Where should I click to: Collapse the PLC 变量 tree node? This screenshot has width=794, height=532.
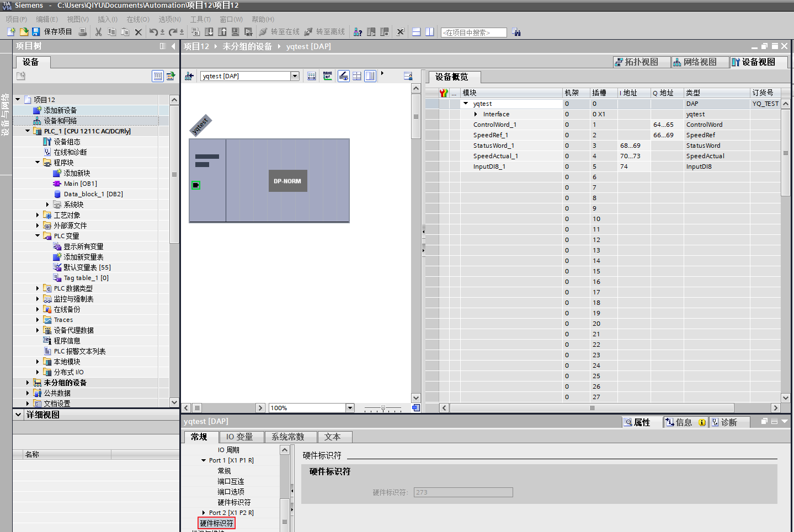coord(38,236)
